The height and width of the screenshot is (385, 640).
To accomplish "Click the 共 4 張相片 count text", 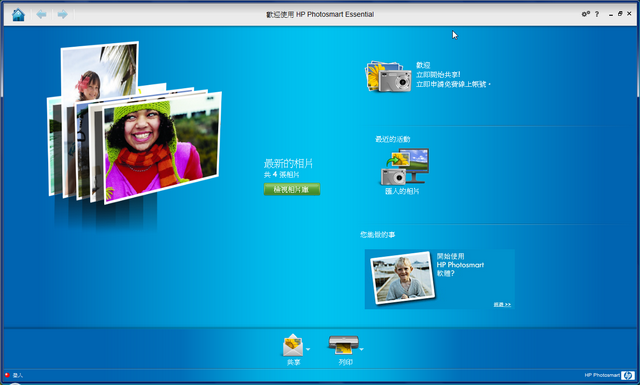I will coord(281,175).
